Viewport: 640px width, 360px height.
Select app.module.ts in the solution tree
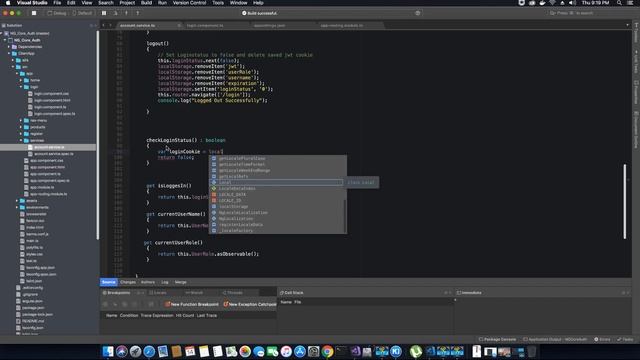click(42, 187)
